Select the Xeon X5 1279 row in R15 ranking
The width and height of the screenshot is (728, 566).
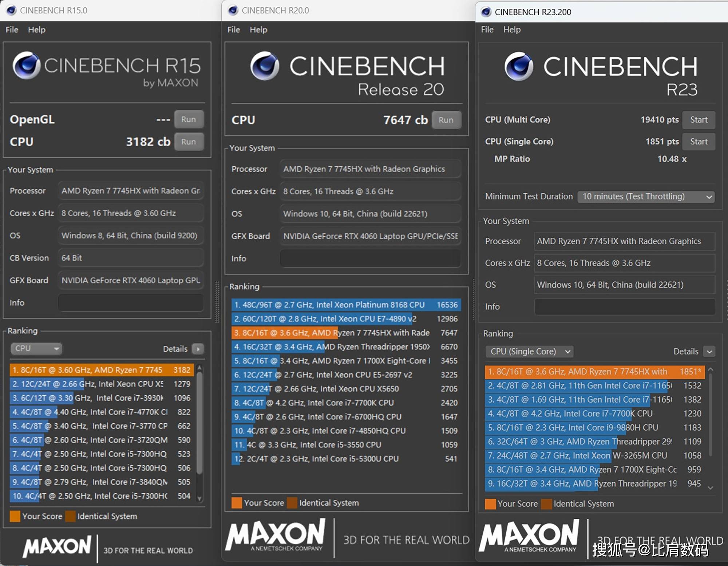[102, 384]
